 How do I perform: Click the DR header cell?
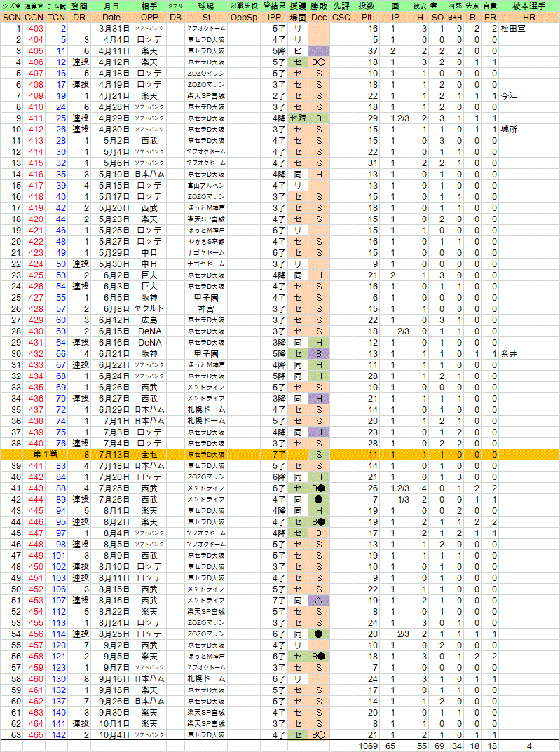[x=79, y=18]
